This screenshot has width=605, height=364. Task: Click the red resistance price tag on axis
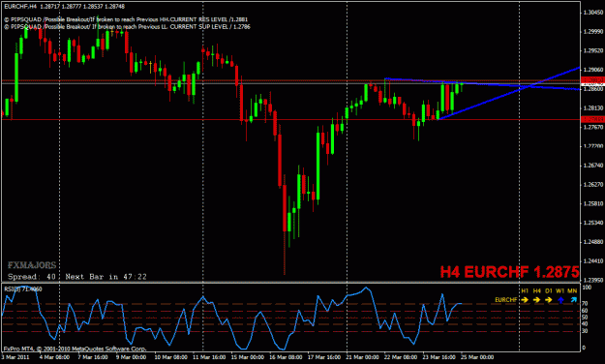(x=592, y=80)
